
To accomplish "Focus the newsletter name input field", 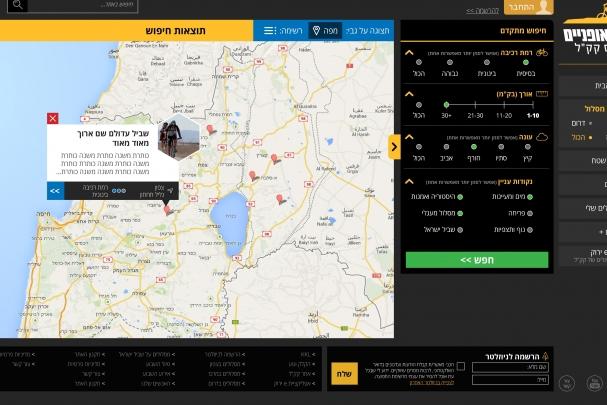I will click(x=510, y=367).
